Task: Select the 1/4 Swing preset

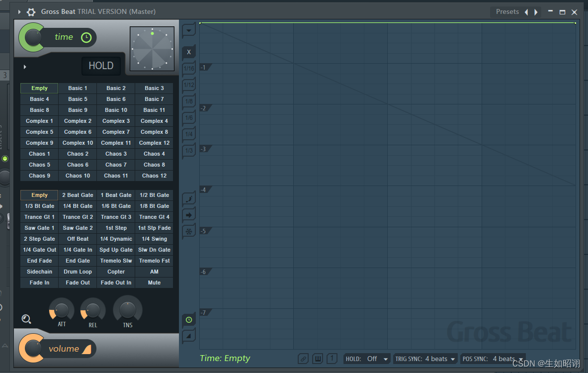Action: [154, 239]
